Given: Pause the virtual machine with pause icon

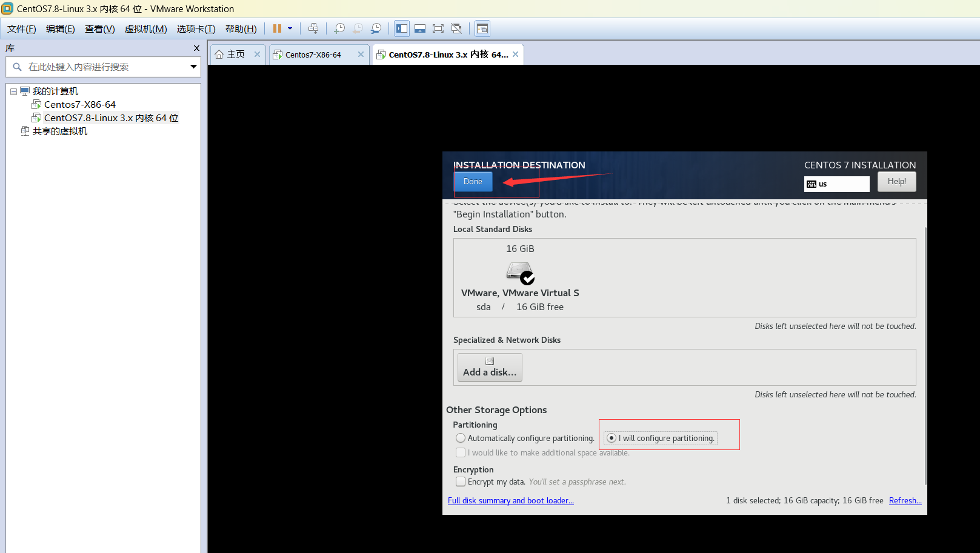Looking at the screenshot, I should tap(277, 28).
